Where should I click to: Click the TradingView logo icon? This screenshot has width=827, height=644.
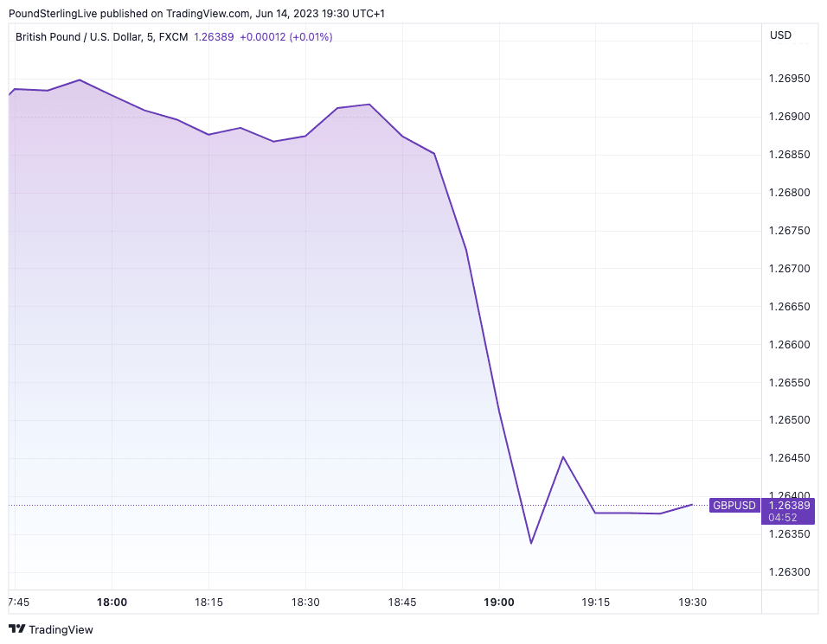[x=16, y=630]
